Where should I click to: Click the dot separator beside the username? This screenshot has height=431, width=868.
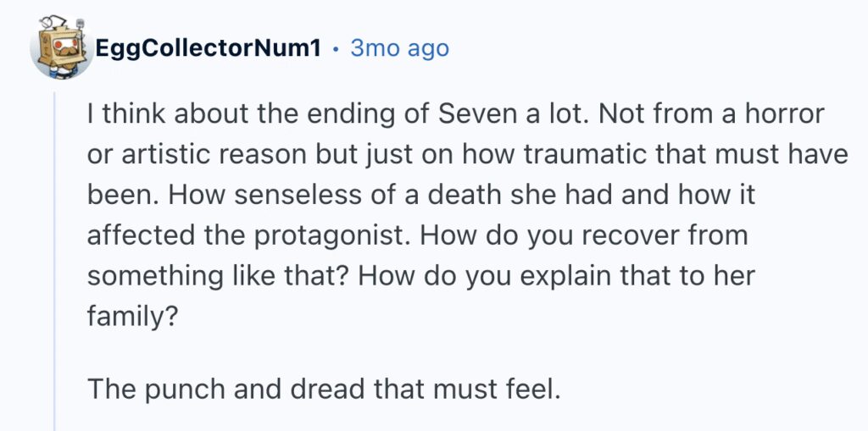[336, 49]
